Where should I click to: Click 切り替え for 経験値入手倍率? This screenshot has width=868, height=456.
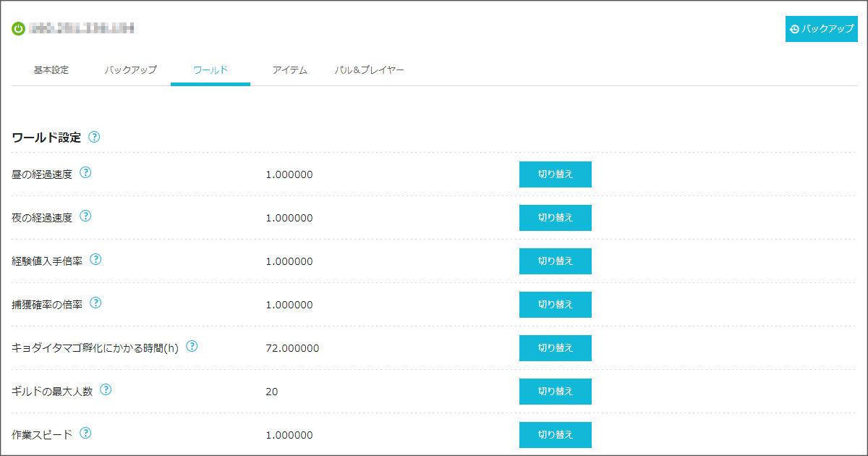[x=556, y=261]
